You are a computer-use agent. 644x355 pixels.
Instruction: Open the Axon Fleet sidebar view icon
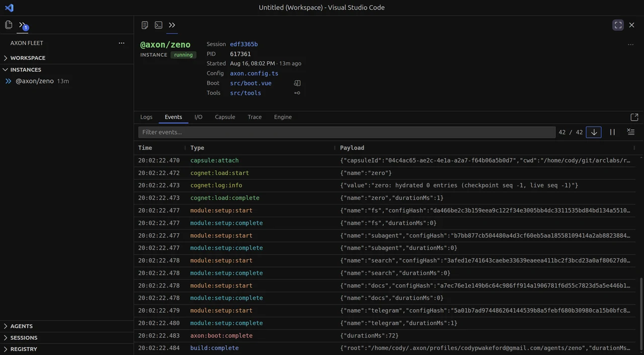point(22,25)
